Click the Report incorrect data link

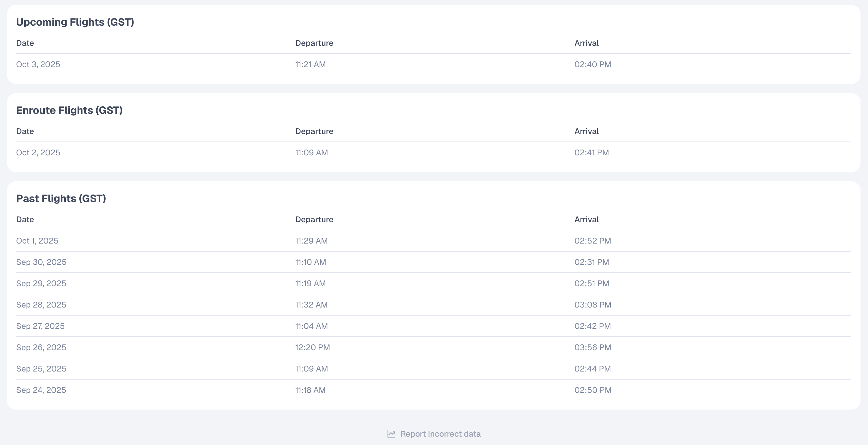click(440, 434)
